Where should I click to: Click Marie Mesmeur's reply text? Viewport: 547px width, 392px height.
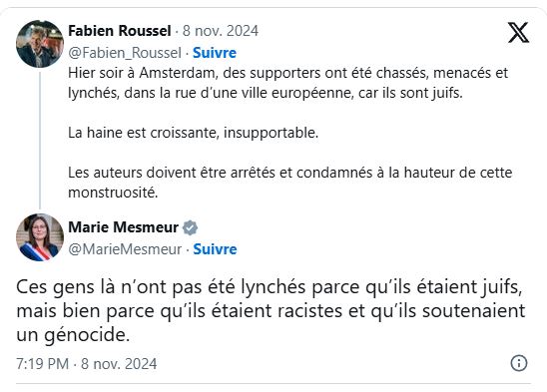(271, 311)
